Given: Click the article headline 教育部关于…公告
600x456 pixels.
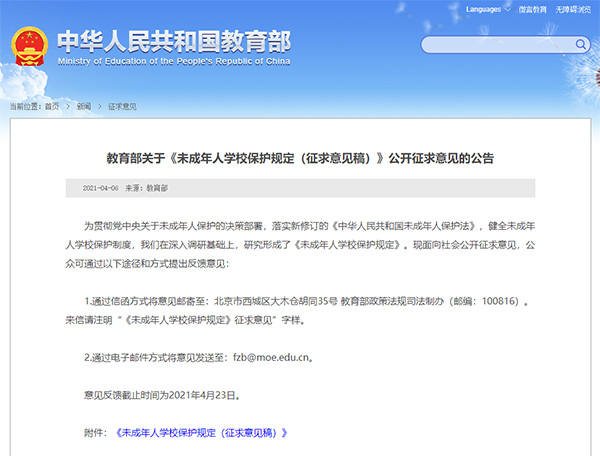Looking at the screenshot, I should pos(300,158).
